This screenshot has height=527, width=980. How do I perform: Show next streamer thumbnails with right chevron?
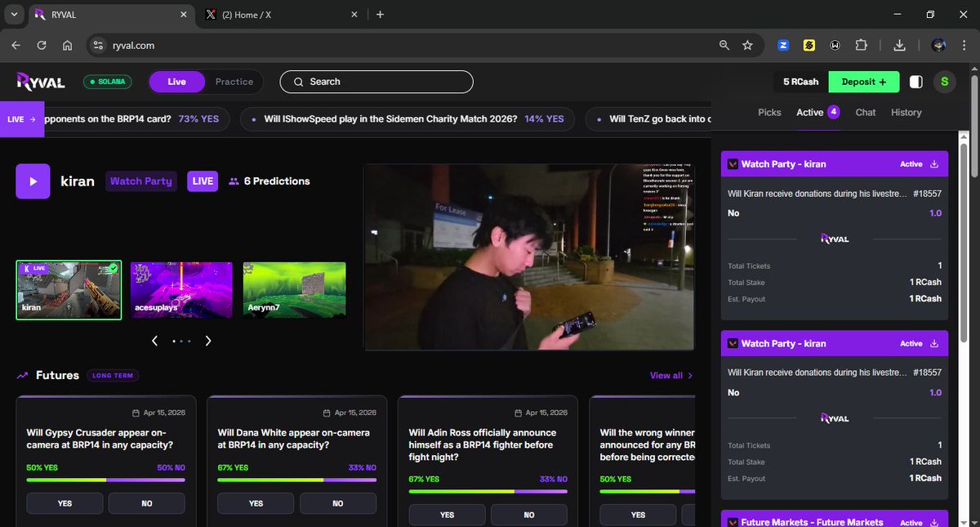[208, 341]
